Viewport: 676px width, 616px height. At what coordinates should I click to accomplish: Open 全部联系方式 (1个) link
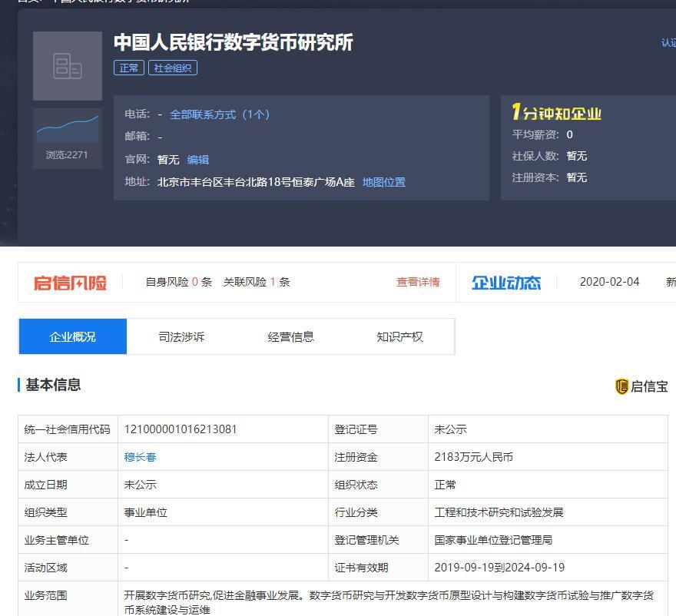tap(220, 114)
